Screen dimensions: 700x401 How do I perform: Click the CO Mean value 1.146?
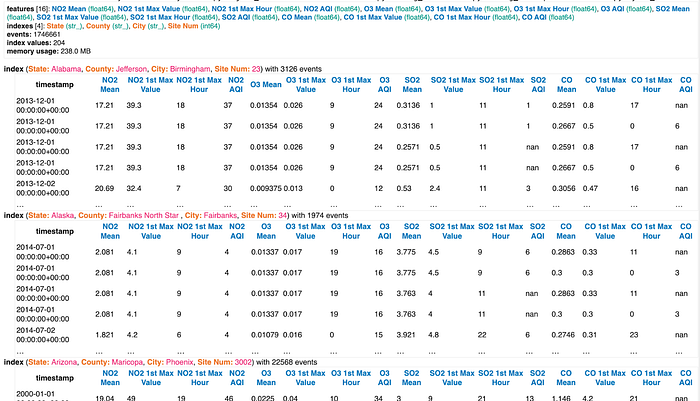point(561,397)
